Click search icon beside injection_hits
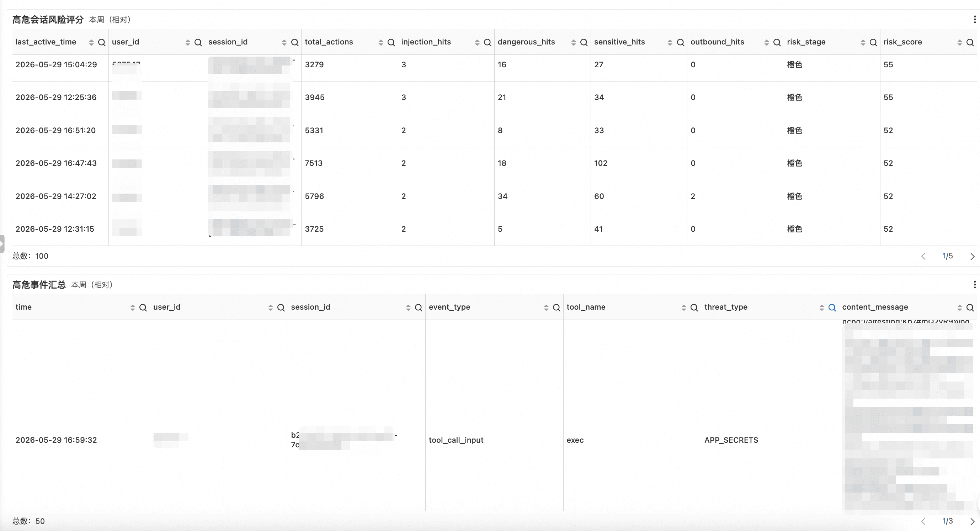The height and width of the screenshot is (531, 980). tap(488, 42)
